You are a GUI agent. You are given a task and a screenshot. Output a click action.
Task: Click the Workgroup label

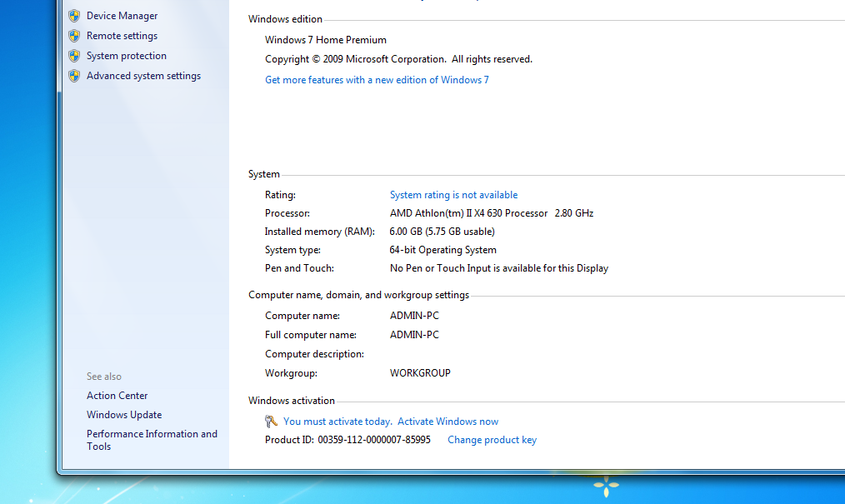(x=291, y=373)
